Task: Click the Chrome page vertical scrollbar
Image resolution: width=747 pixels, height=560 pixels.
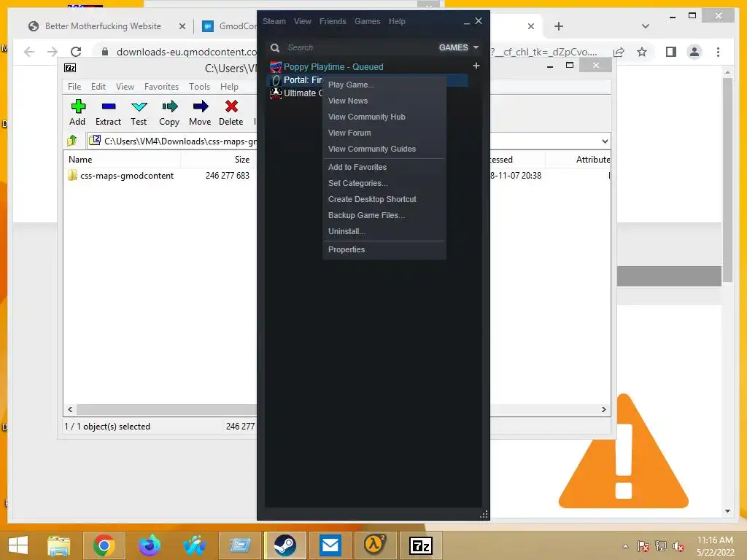Action: coord(727,180)
